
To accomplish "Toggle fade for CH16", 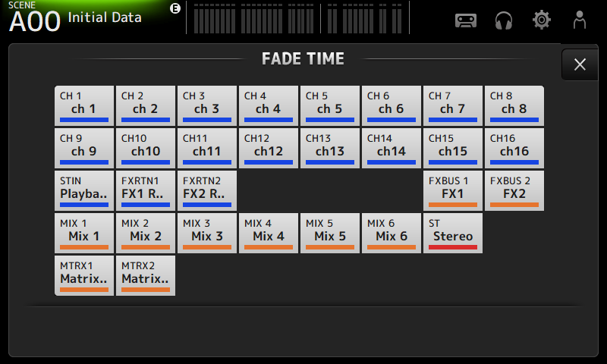I will pos(514,148).
